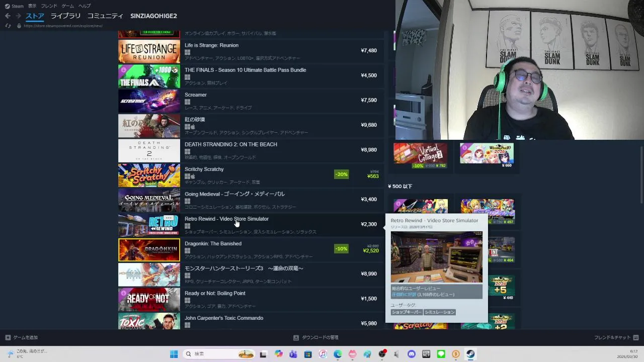
Task: Click the -20% discount badge
Action: (x=342, y=174)
